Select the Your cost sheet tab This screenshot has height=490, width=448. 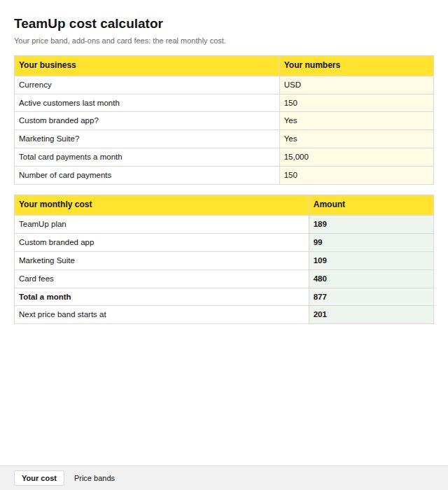[x=39, y=478]
